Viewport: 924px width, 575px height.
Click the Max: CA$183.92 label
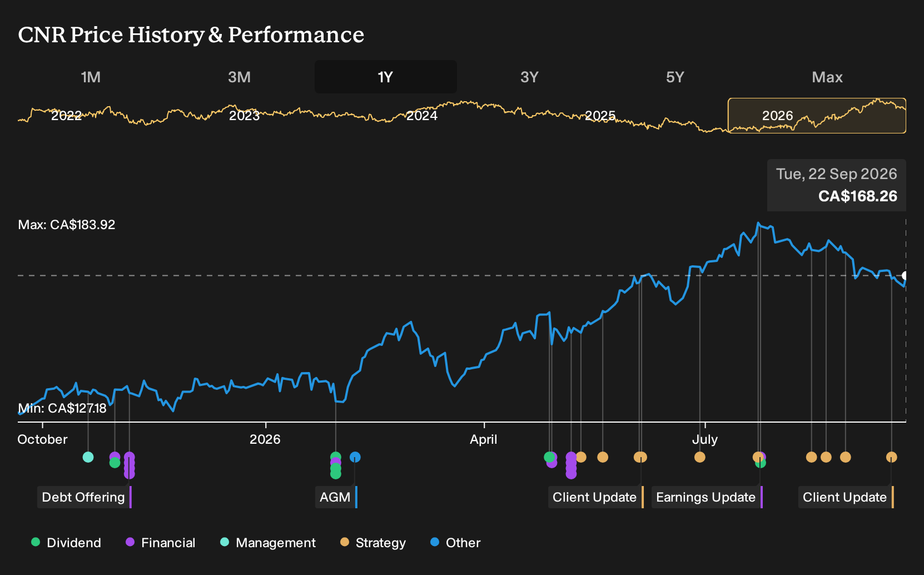coord(67,225)
